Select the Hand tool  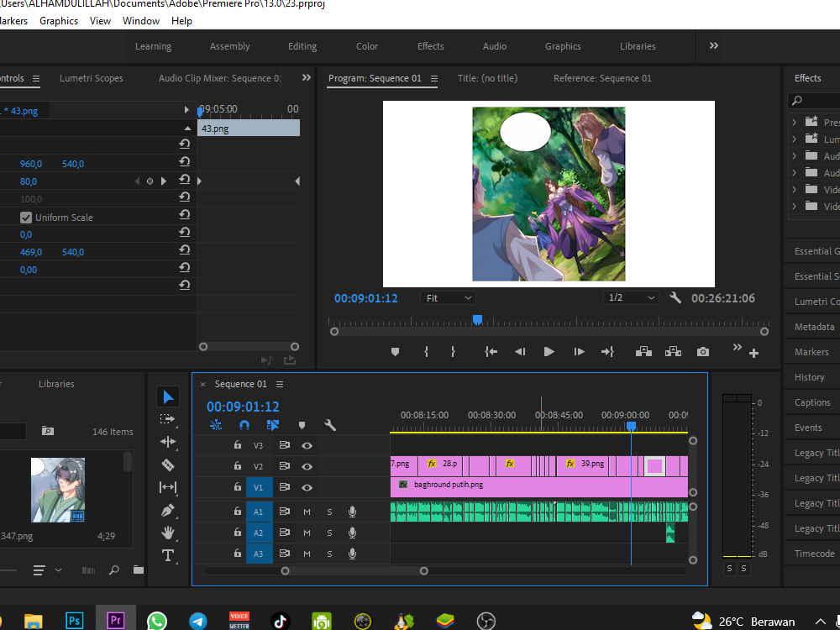[x=168, y=533]
